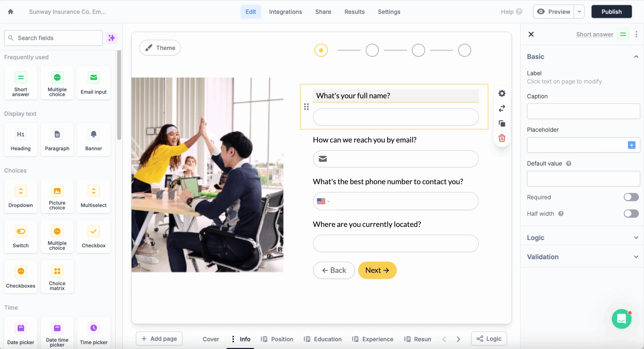
Task: Select the third progress step circle
Action: [x=418, y=50]
